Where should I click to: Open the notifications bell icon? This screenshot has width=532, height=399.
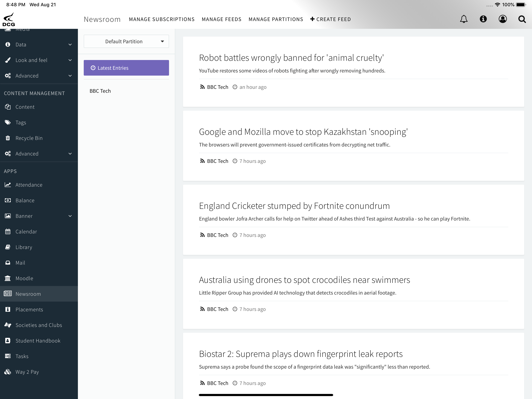click(464, 19)
